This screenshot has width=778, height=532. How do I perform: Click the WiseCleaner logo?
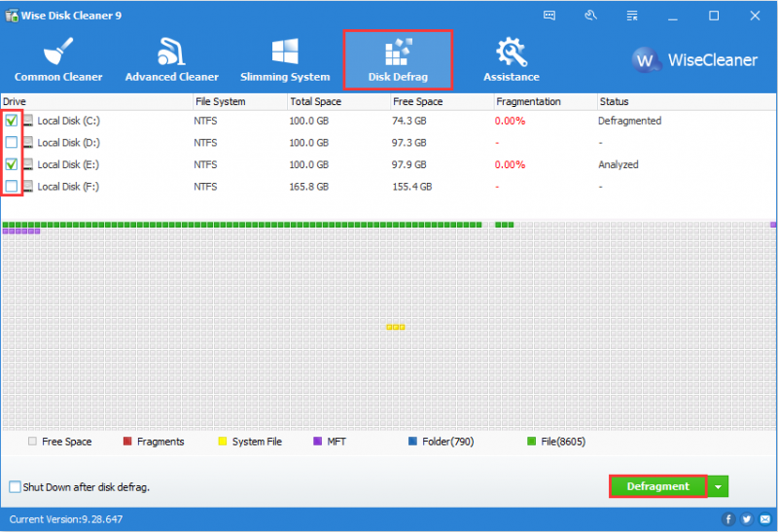click(x=694, y=60)
